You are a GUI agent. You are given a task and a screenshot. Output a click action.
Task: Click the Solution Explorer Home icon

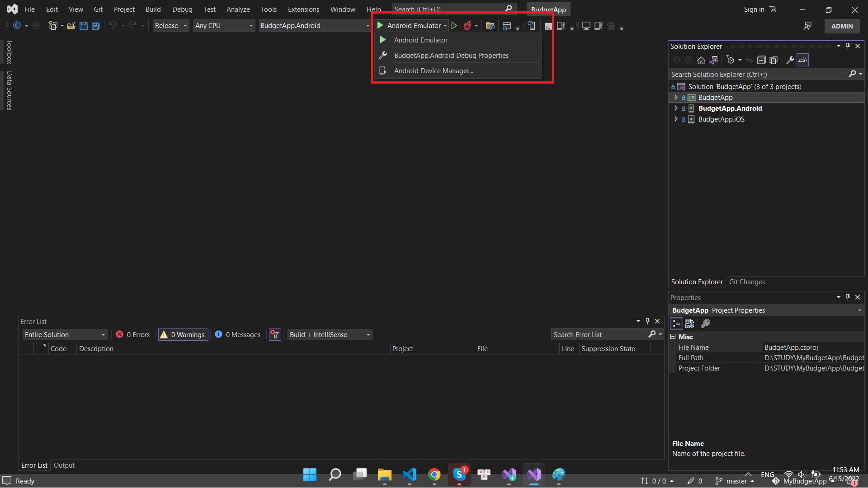pos(701,60)
